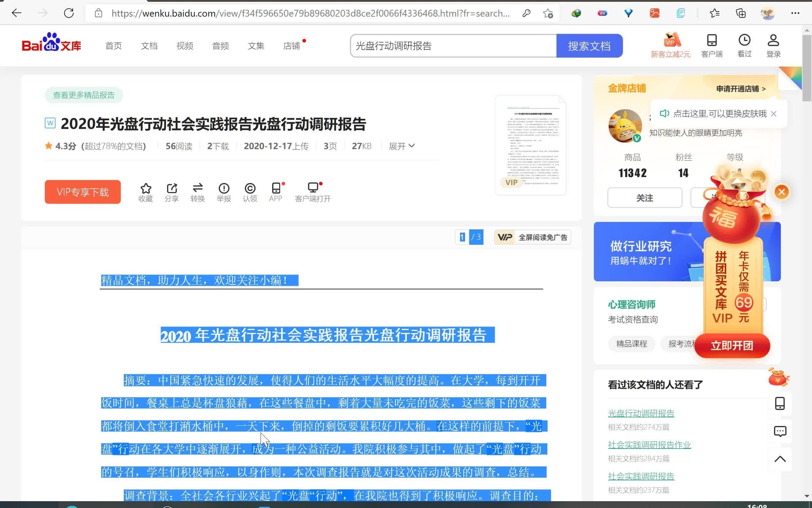Click the document preview thumbnail
Screen dimensions: 812x508
coord(530,145)
